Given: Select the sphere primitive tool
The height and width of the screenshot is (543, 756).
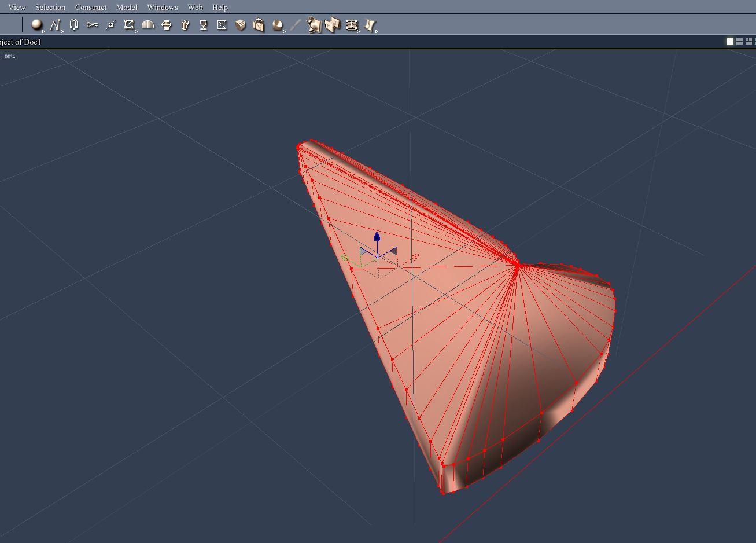Looking at the screenshot, I should pyautogui.click(x=37, y=25).
